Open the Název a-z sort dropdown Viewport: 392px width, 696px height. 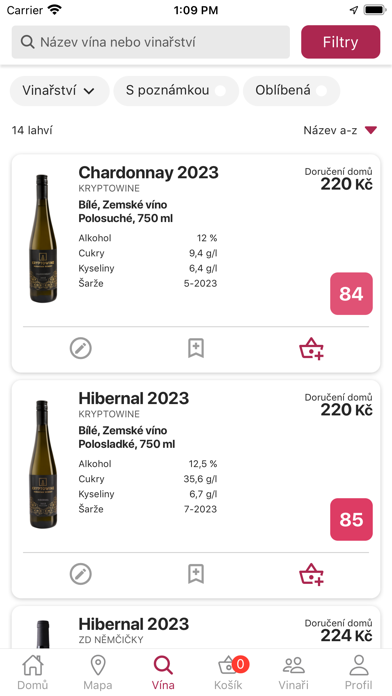pos(340,130)
